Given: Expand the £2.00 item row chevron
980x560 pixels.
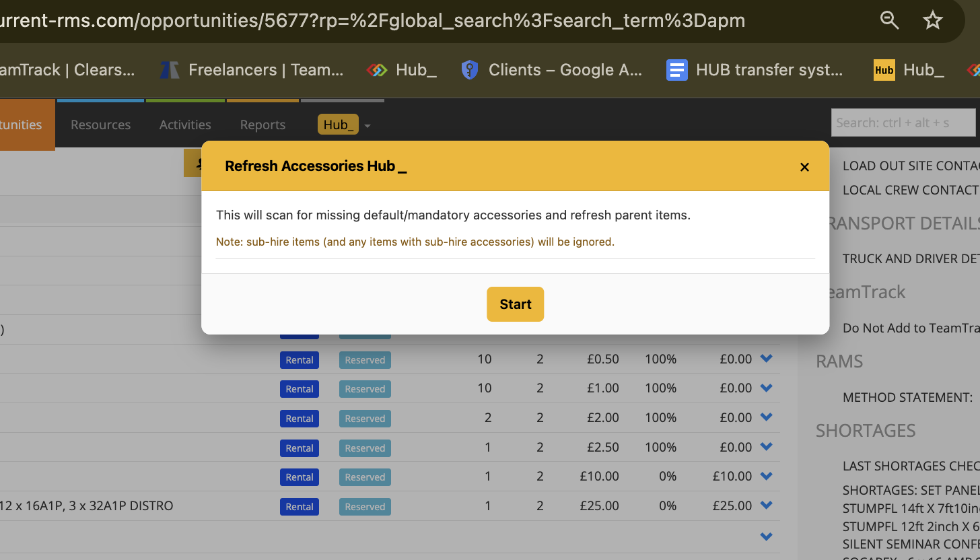Looking at the screenshot, I should (x=766, y=417).
